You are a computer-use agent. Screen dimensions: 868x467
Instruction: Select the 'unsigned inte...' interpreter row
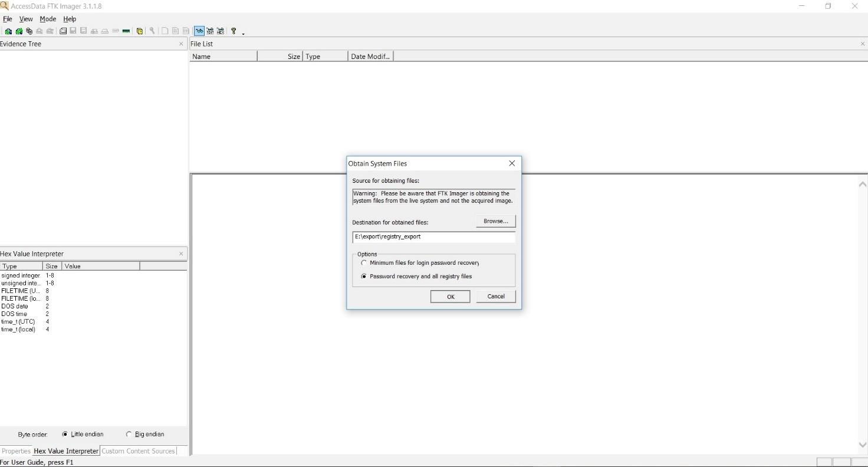pos(93,283)
